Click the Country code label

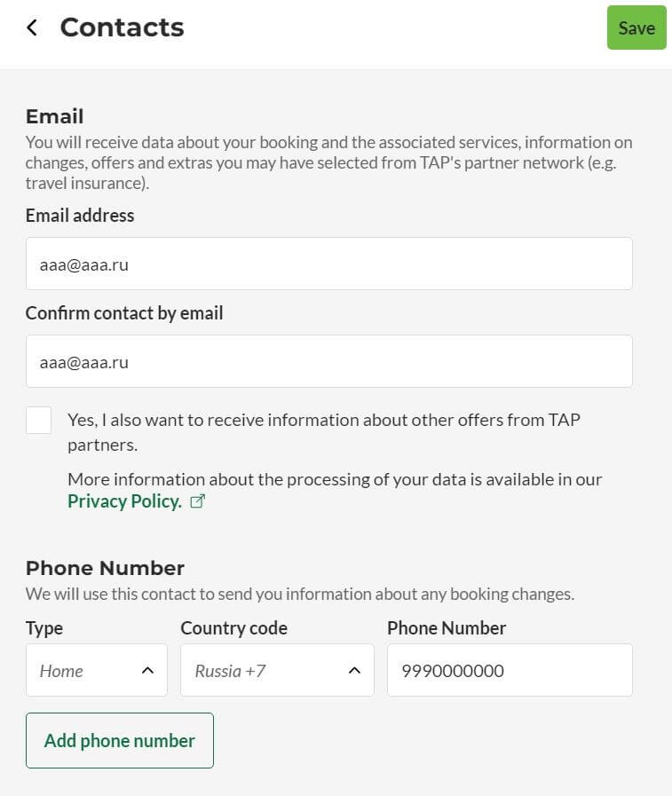click(x=234, y=628)
